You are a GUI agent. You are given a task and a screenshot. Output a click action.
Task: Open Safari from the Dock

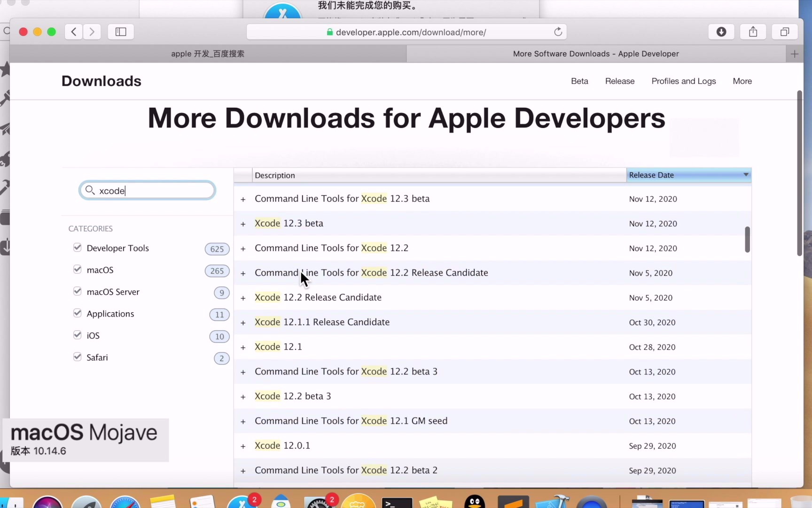(x=125, y=503)
